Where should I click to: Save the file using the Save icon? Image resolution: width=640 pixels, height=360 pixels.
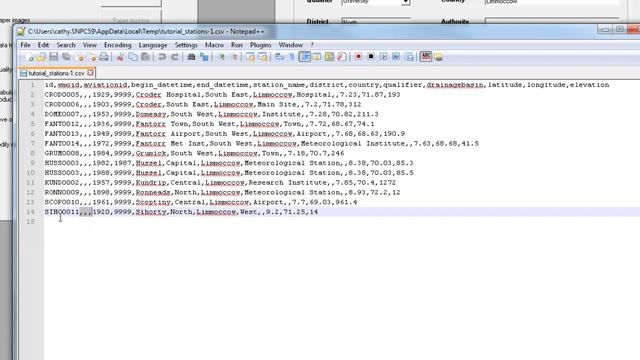coord(53,57)
